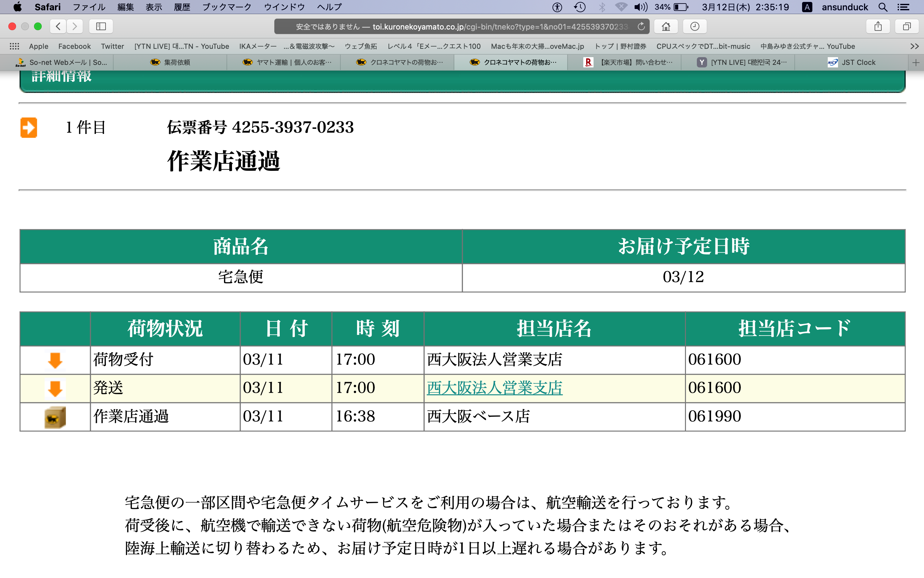The height and width of the screenshot is (578, 924).
Task: Click the Safari back arrow button
Action: point(58,26)
